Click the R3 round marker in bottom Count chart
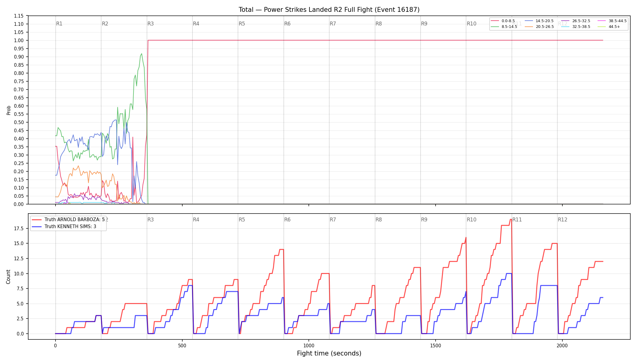637x364 pixels. pyautogui.click(x=150, y=220)
